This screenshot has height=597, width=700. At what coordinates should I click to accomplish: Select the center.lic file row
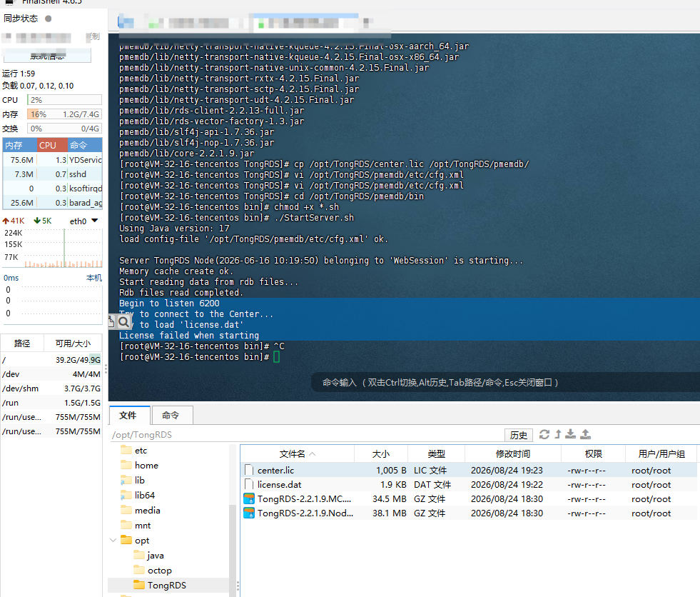(x=469, y=470)
